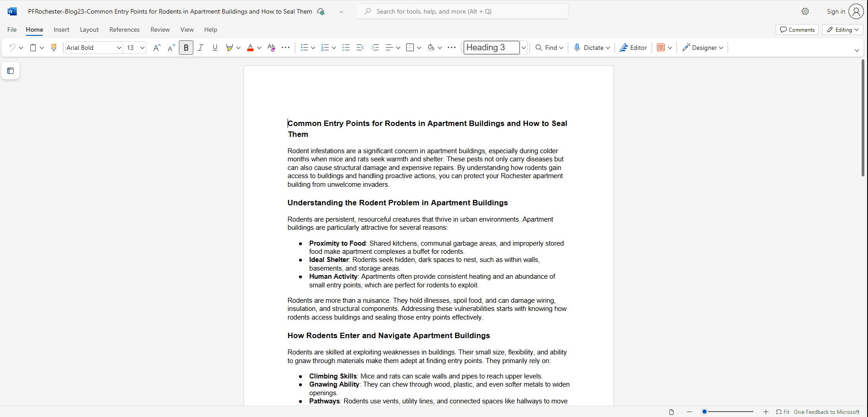This screenshot has height=417, width=868.
Task: Shrink font size with the smaller-A icon
Action: [x=171, y=48]
